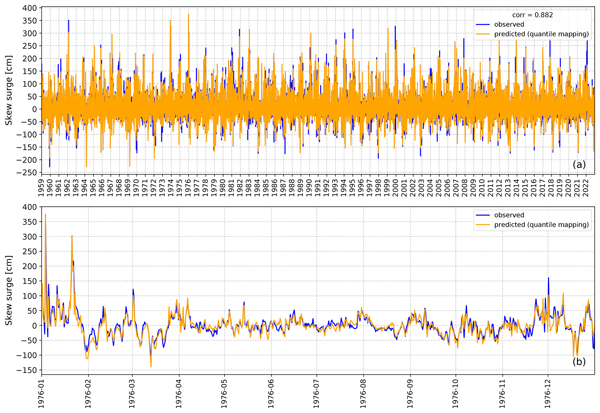This screenshot has width=600, height=413.
Task: Click the 2010 year tick label
Action: coord(482,187)
